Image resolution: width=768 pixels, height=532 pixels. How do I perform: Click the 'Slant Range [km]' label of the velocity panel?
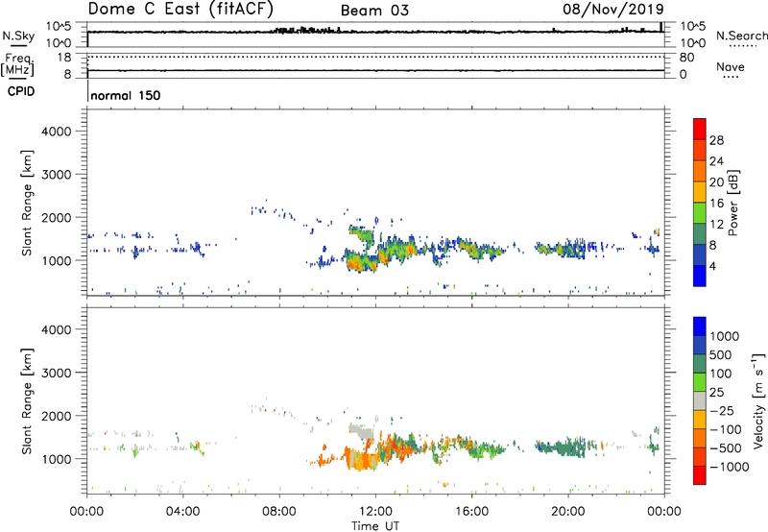[27, 401]
